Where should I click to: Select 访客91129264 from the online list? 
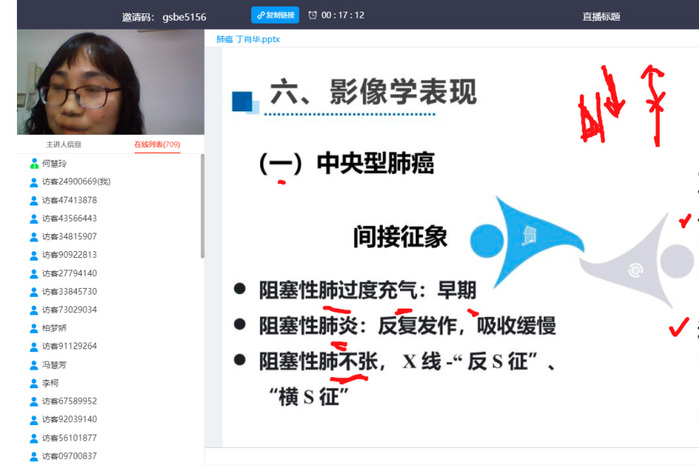tap(69, 346)
